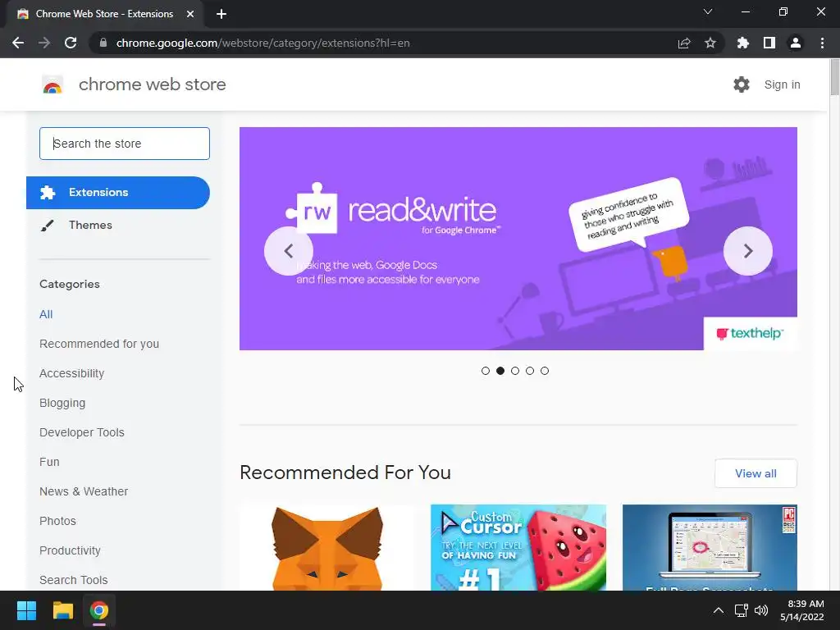Screen dimensions: 840x630
Task: Open the Developer Tools category
Action: (82, 432)
